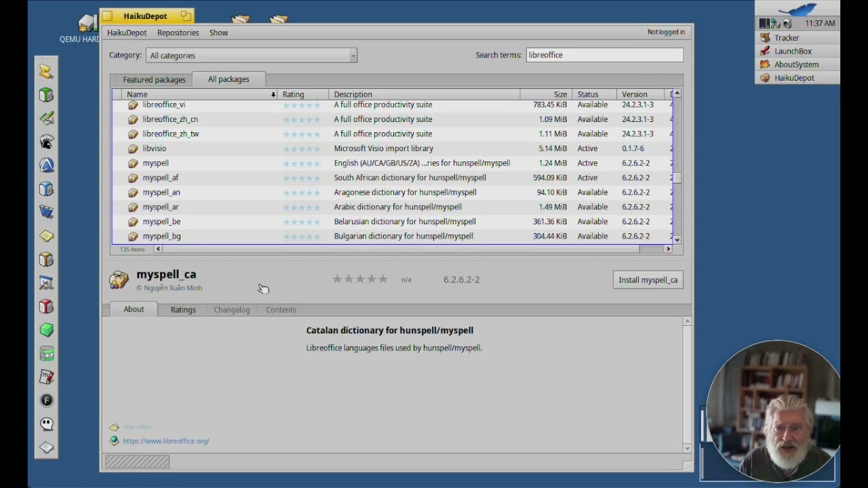Open the Changelog tab
Screen dimensions: 868x488
click(232, 310)
